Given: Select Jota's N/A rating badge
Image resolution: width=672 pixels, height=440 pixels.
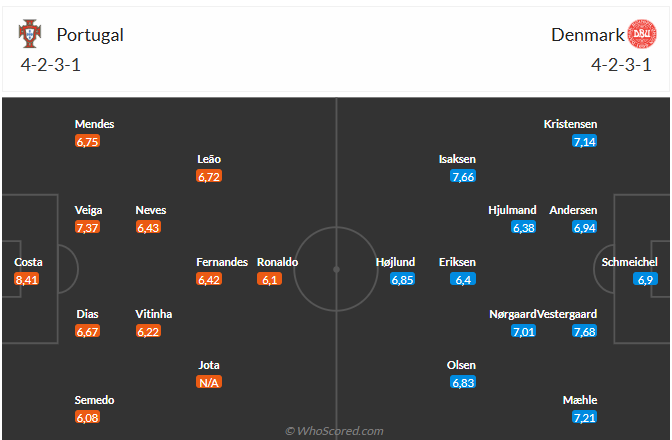Looking at the screenshot, I should 209,382.
